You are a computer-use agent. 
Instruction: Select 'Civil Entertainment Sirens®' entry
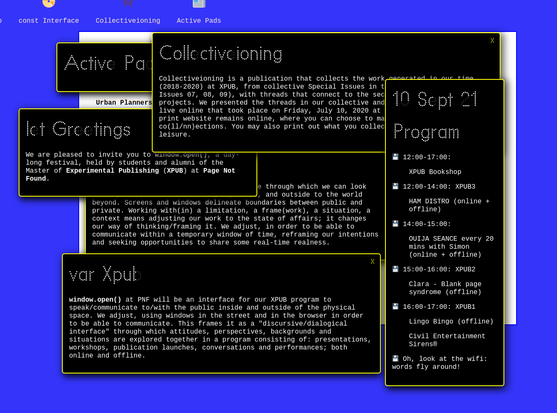pyautogui.click(x=447, y=340)
